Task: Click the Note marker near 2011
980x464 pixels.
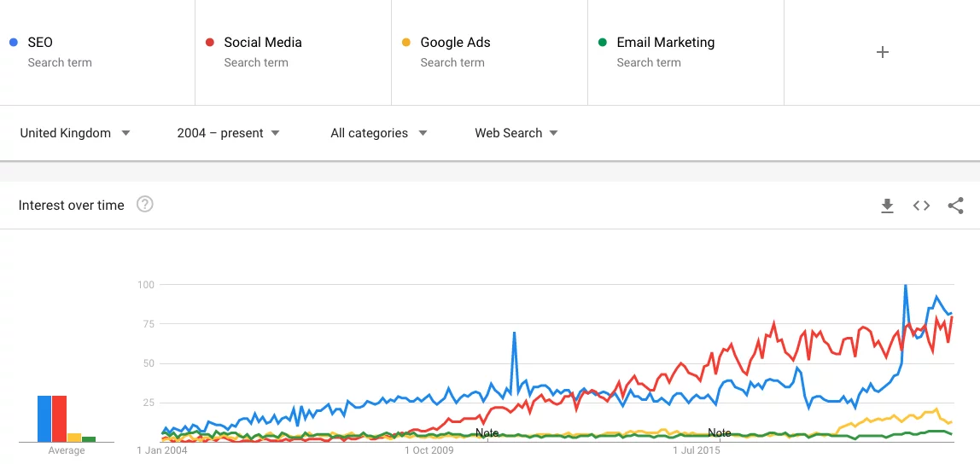Action: (x=487, y=433)
